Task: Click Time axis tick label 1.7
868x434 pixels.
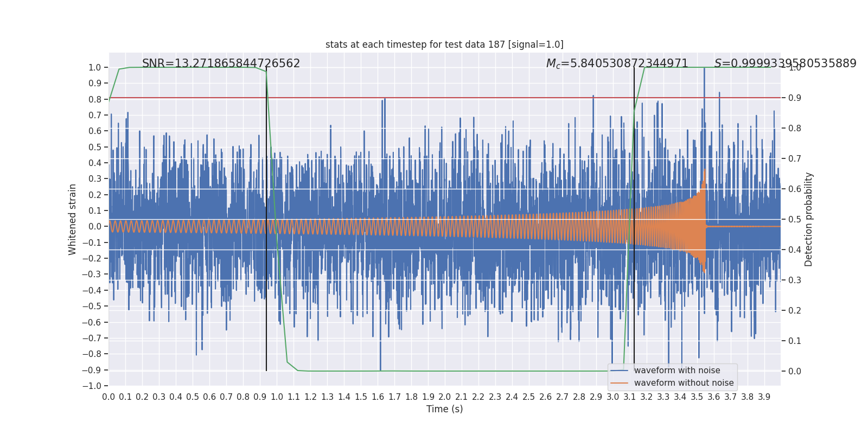Action: click(x=394, y=397)
